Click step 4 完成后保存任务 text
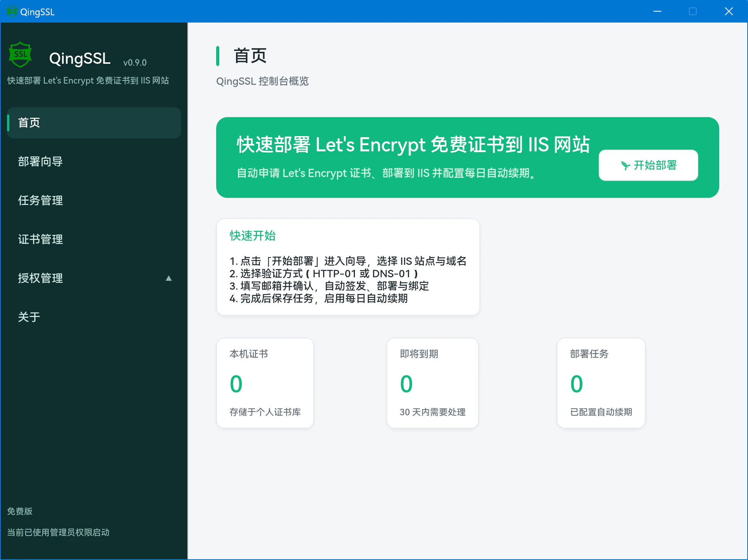The height and width of the screenshot is (560, 748). 319,299
